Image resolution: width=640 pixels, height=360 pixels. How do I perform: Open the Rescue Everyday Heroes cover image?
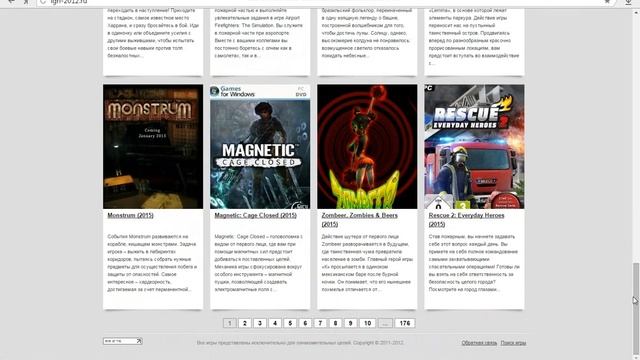click(474, 147)
